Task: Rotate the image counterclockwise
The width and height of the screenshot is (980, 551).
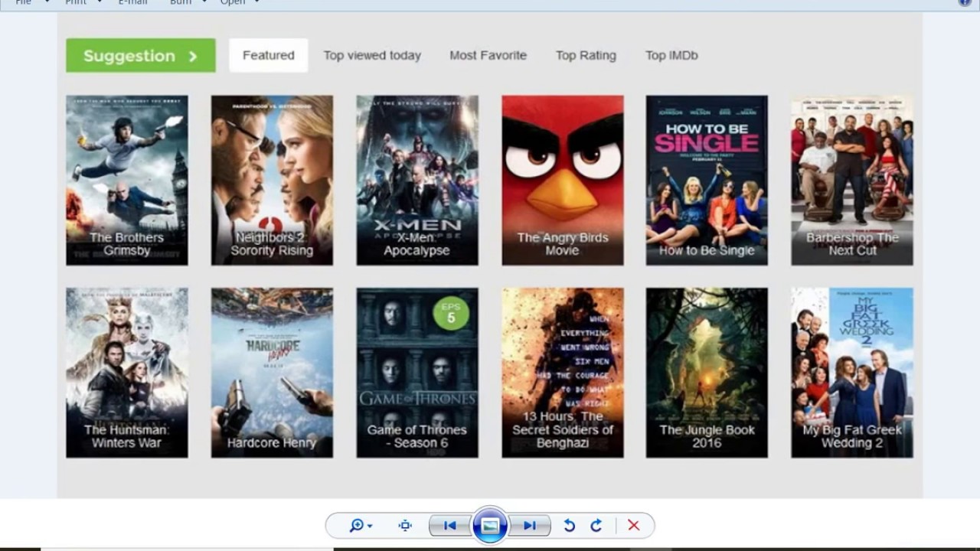Action: pyautogui.click(x=569, y=526)
